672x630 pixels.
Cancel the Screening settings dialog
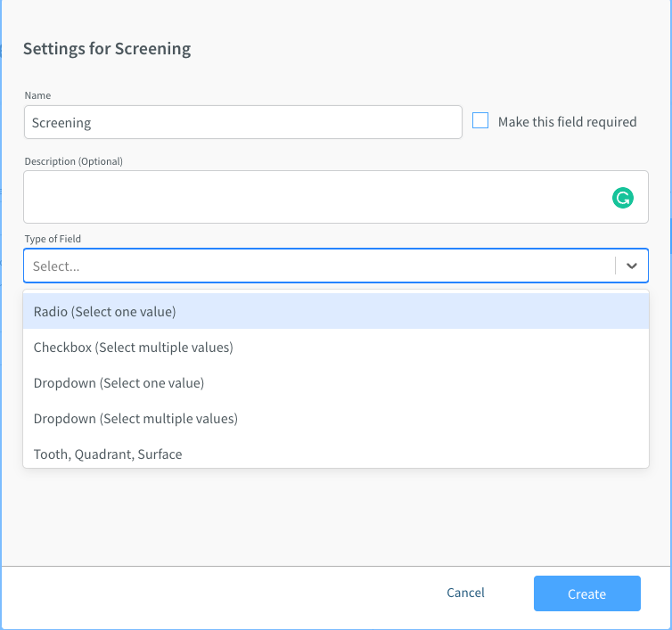(465, 593)
